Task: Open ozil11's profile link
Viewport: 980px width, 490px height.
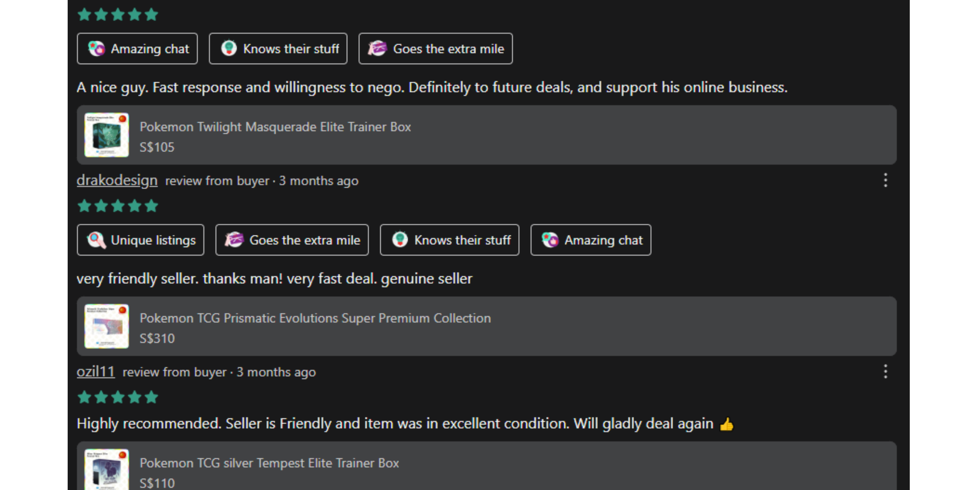Action: pos(95,372)
